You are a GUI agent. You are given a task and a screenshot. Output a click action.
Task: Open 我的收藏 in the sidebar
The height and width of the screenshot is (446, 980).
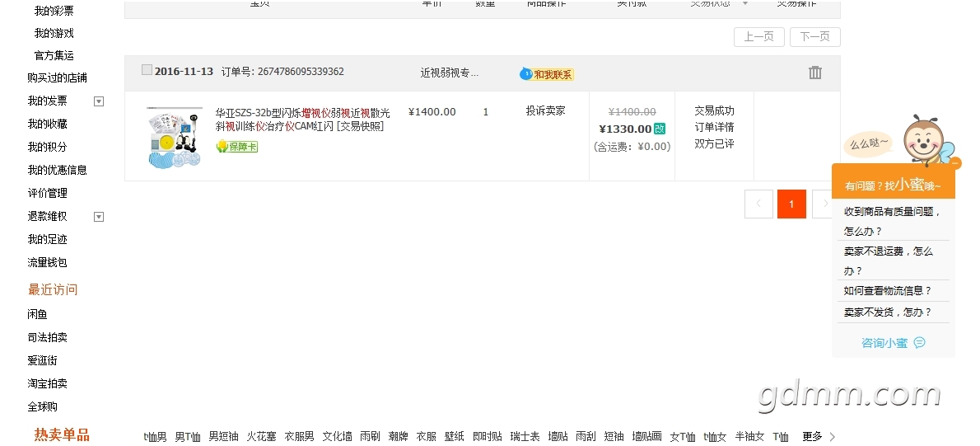(47, 124)
